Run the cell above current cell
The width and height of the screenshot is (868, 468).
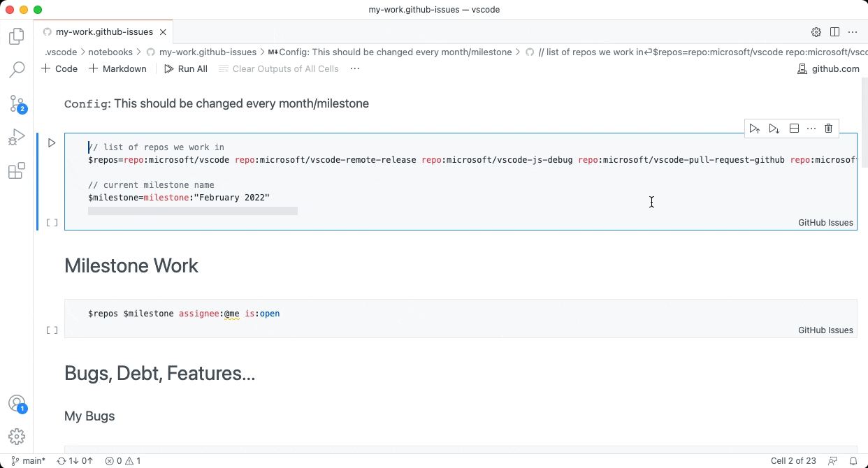(x=755, y=128)
